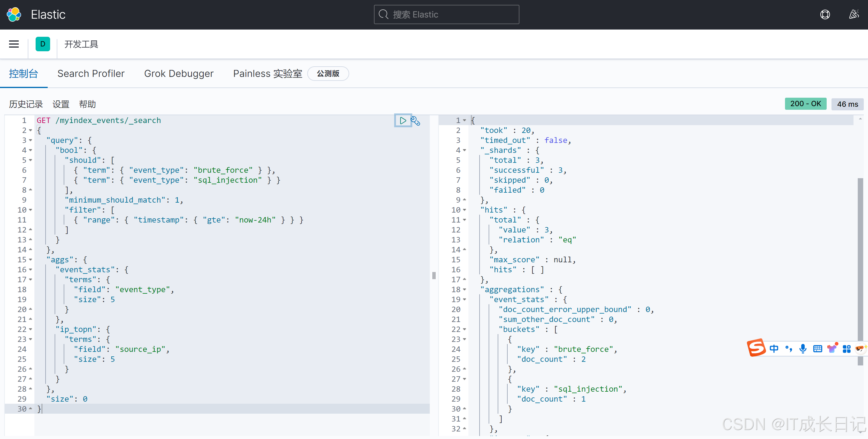Fold the "aggregations" section in response
The image size is (868, 439).
pos(465,289)
